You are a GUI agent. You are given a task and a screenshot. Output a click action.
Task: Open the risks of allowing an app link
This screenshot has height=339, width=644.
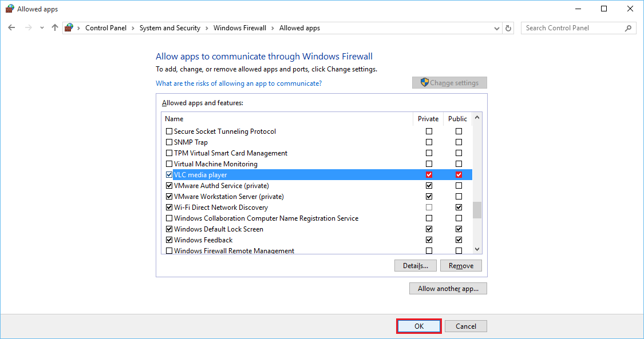(x=238, y=83)
